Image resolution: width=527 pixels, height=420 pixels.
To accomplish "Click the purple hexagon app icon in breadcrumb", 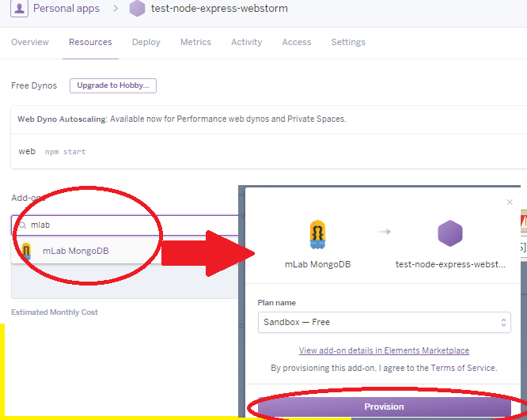I will 137,9.
